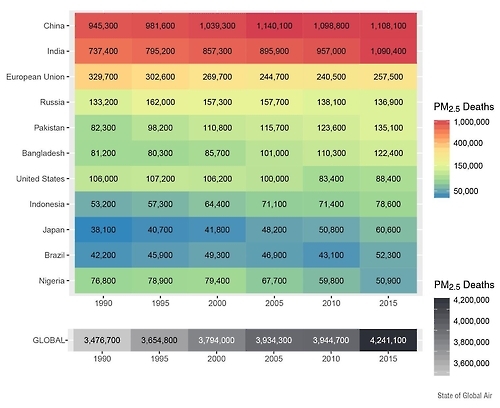
Task: Click the colored PM2.5 Deaths legend bar
Action: pos(442,159)
